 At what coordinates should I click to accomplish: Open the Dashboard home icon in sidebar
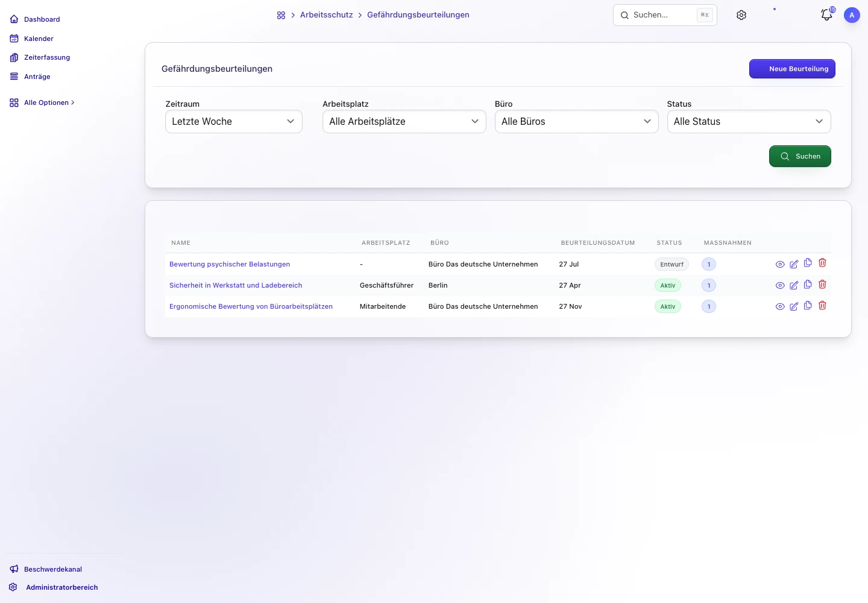click(14, 19)
